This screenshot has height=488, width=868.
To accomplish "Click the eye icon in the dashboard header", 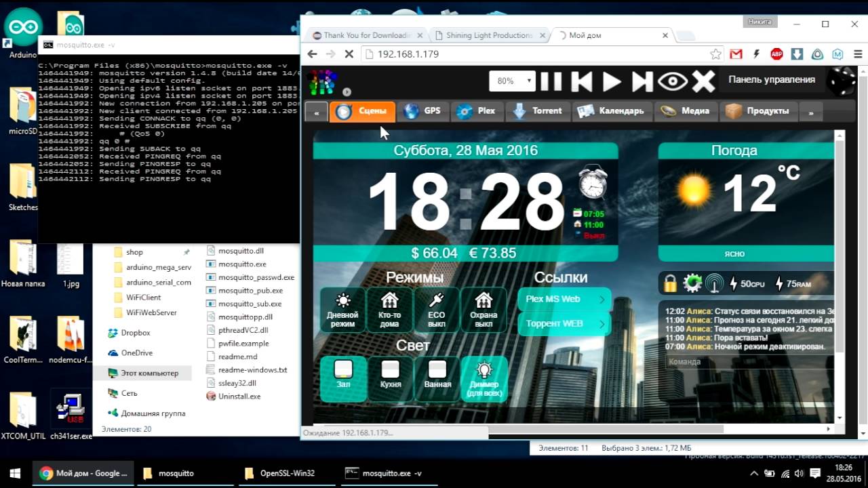I will 673,81.
